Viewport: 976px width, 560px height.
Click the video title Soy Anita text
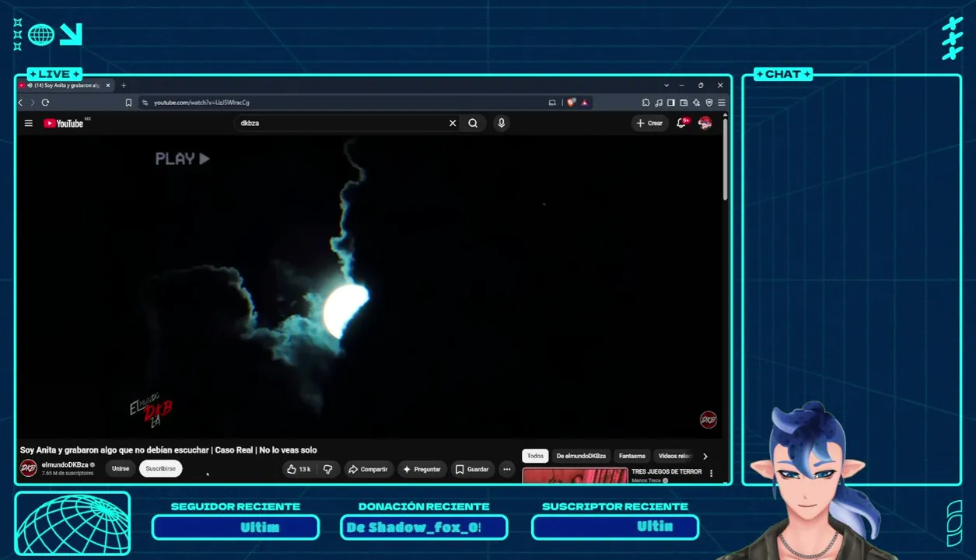[x=168, y=450]
